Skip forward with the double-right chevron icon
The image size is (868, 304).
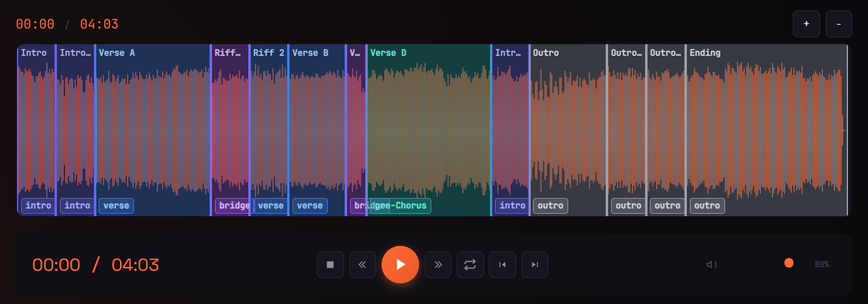pyautogui.click(x=438, y=265)
